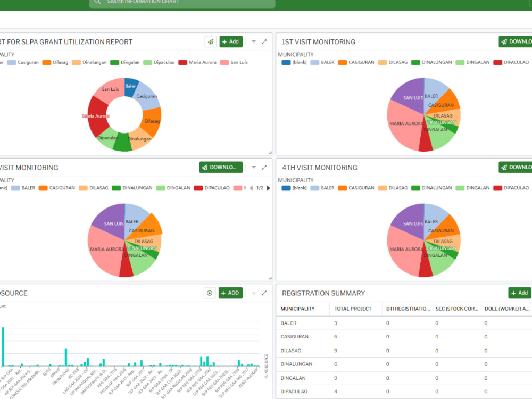Go to next legend page in Visit Monitoring
Viewport: 532px width, 399px height.
268,188
